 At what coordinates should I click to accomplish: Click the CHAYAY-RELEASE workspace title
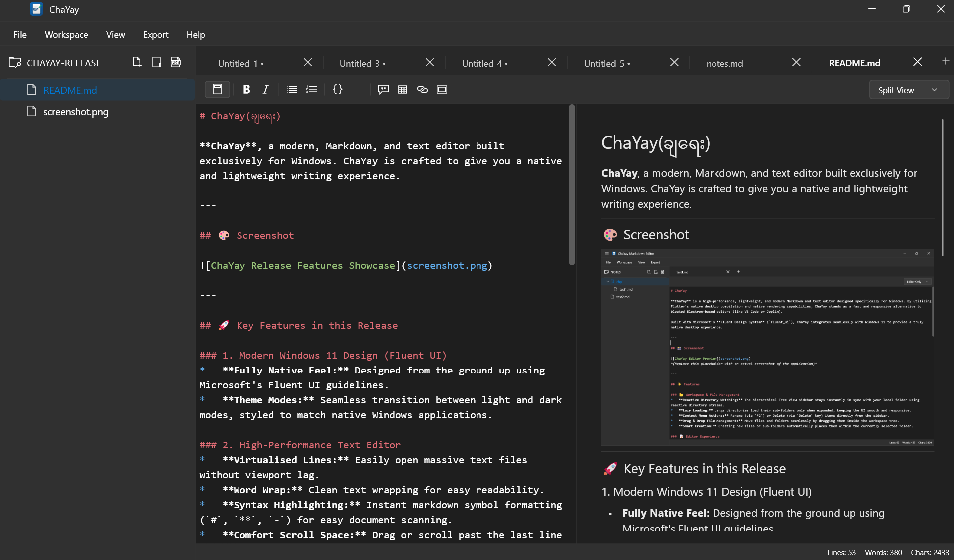[64, 63]
